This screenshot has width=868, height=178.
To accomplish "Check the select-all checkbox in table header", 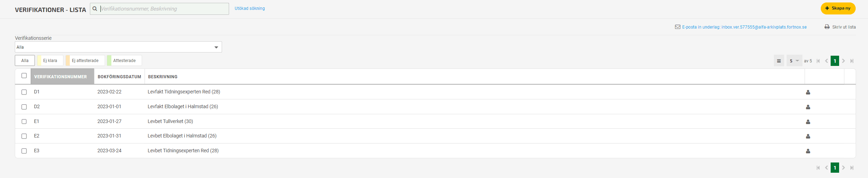I will coord(24,76).
